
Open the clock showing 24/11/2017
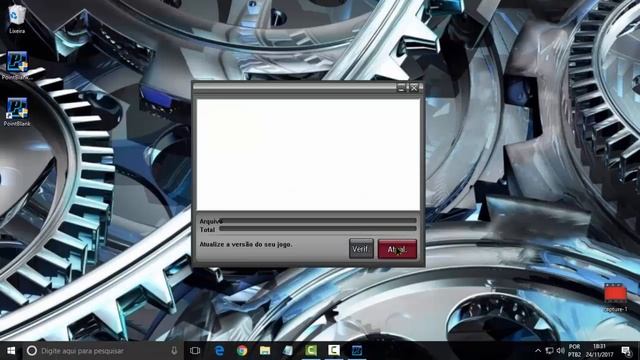point(599,351)
